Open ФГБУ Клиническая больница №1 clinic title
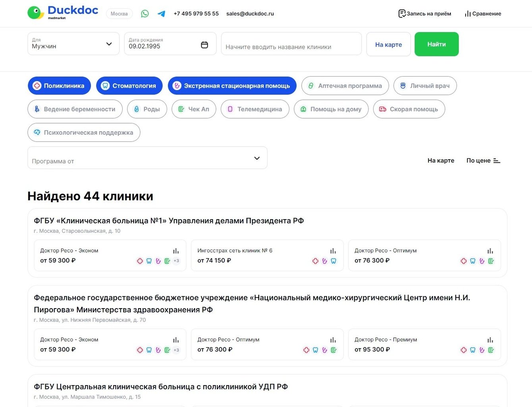 [x=169, y=221]
